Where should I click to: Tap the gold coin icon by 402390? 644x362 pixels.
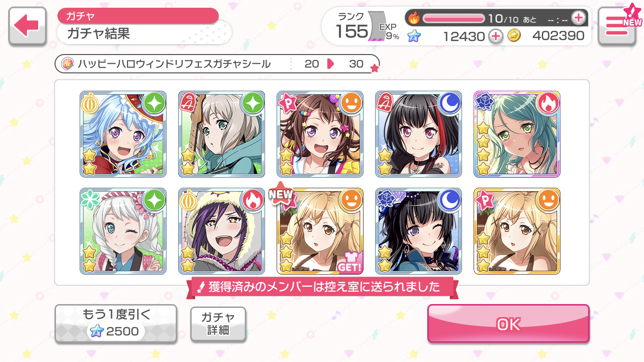coord(514,36)
